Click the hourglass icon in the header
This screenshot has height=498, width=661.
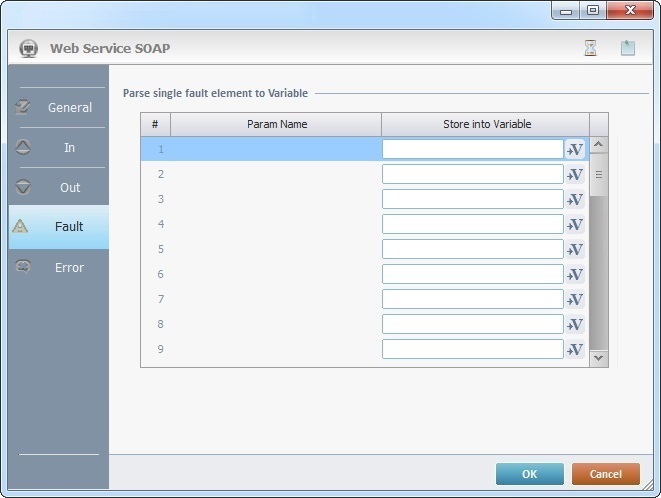click(590, 48)
